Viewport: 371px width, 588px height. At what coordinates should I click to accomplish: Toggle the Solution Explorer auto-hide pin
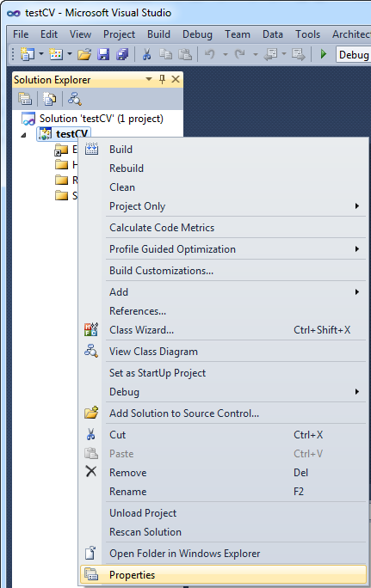tap(162, 79)
